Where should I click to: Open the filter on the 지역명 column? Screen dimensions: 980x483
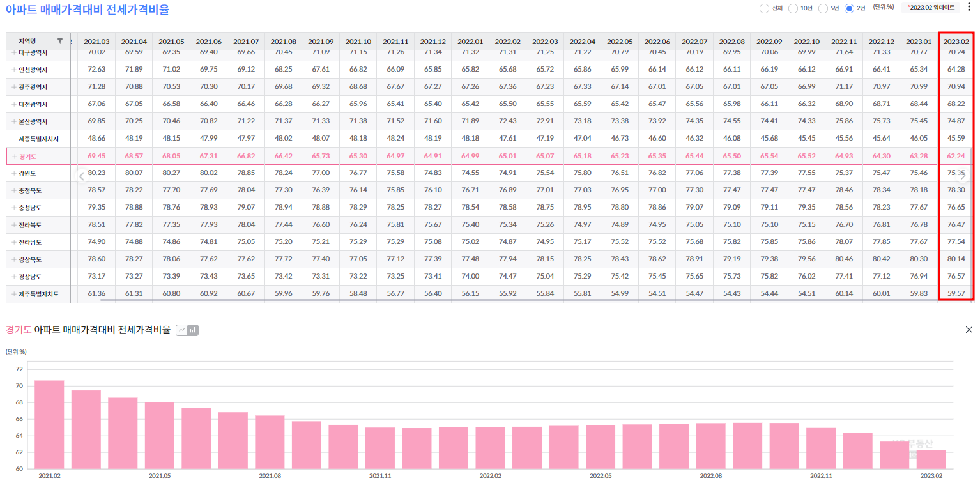[60, 41]
